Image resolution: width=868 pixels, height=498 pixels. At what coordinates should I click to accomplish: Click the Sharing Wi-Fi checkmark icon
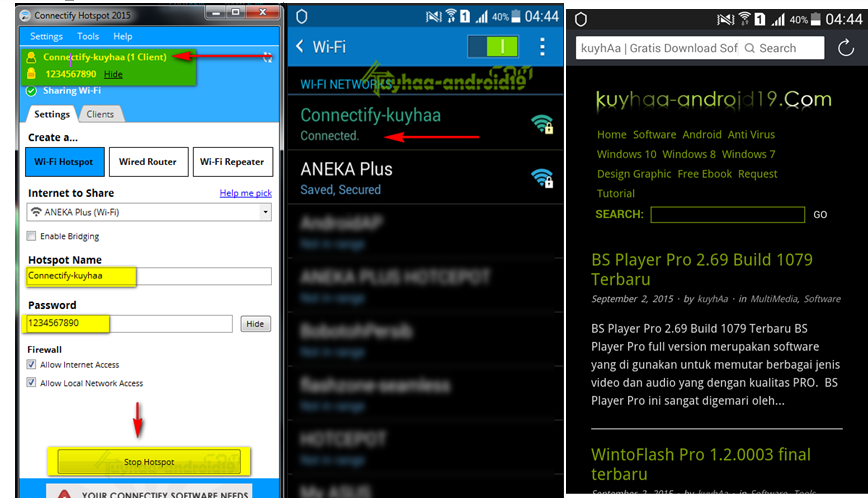pyautogui.click(x=32, y=91)
